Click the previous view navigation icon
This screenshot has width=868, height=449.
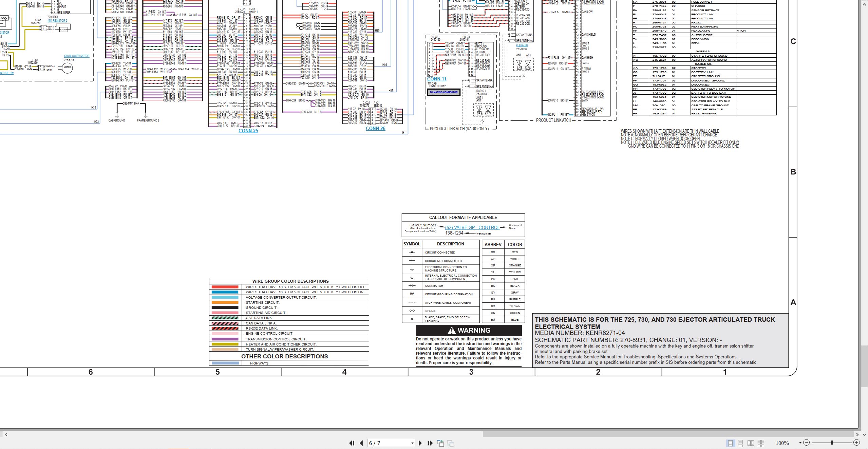440,443
